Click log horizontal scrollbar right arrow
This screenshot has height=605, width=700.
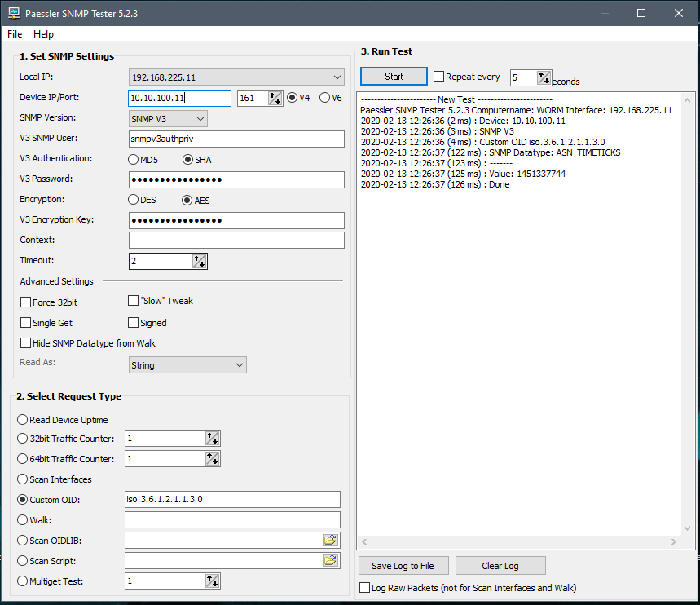tap(674, 541)
